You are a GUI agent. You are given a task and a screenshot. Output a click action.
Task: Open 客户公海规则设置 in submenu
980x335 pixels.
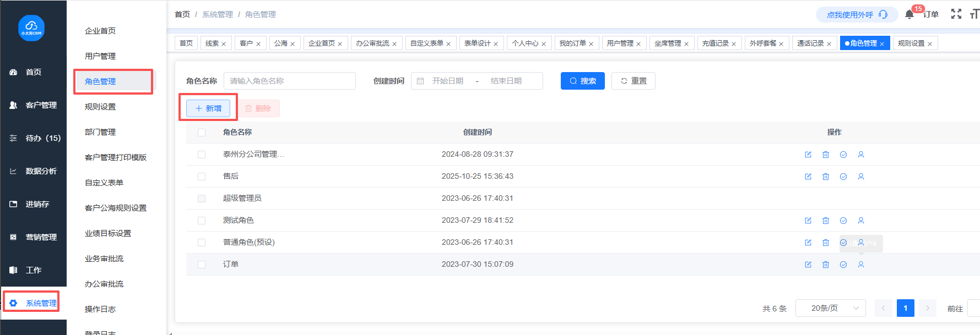pyautogui.click(x=116, y=208)
